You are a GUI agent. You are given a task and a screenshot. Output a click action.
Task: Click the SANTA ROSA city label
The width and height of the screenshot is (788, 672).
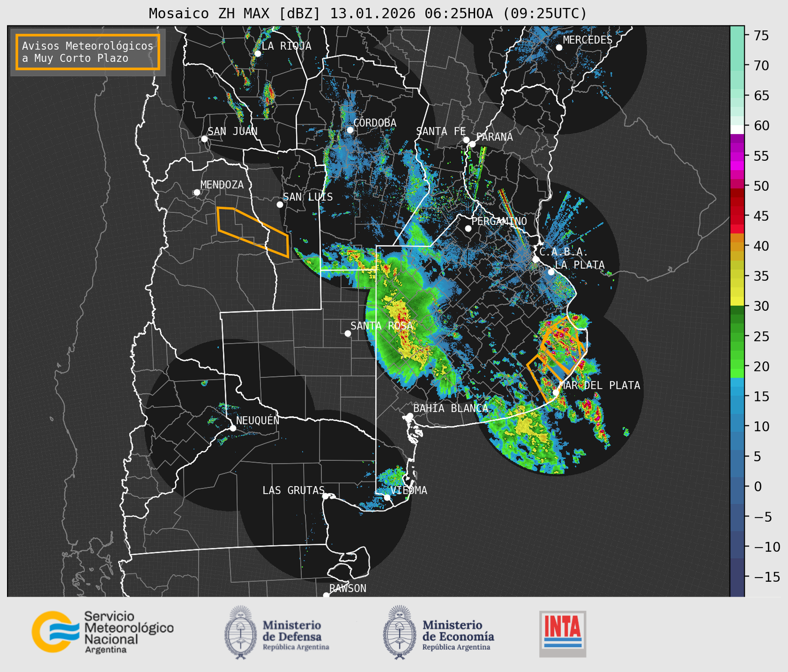coord(382,326)
